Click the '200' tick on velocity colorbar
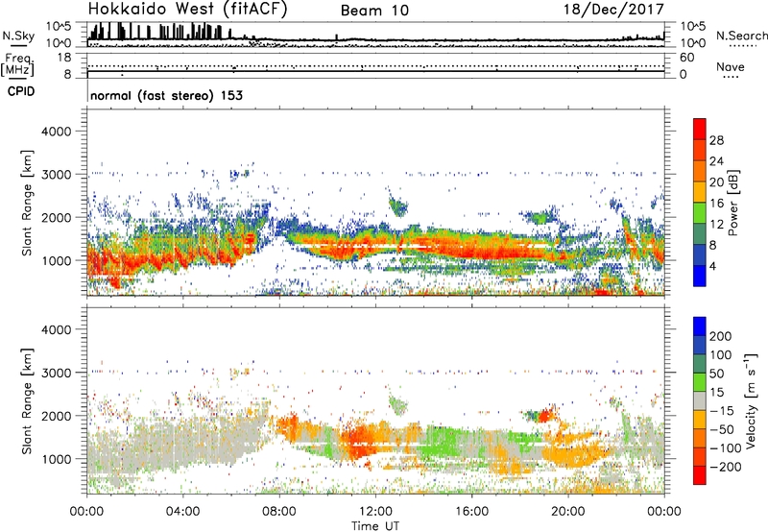 721,336
